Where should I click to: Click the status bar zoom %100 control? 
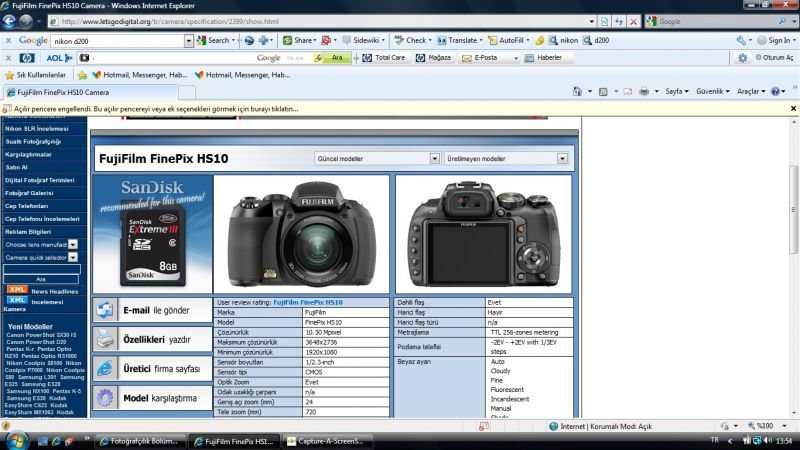(767, 426)
